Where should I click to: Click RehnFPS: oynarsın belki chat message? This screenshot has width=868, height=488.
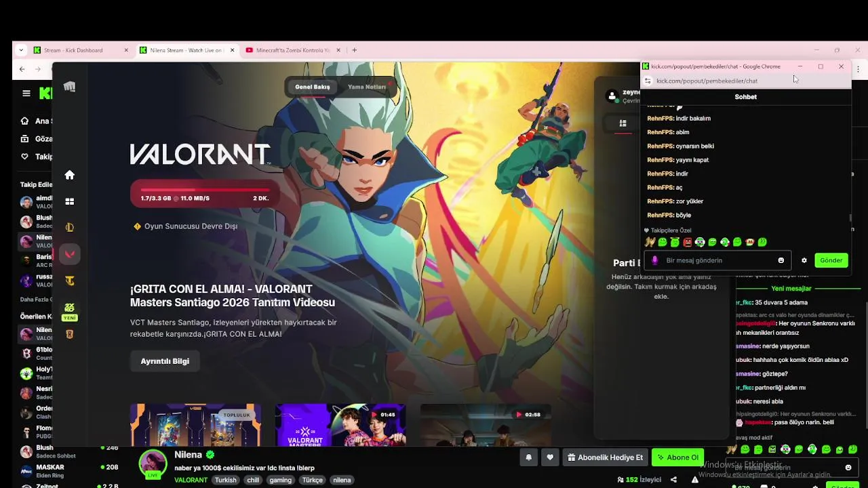[x=680, y=146]
